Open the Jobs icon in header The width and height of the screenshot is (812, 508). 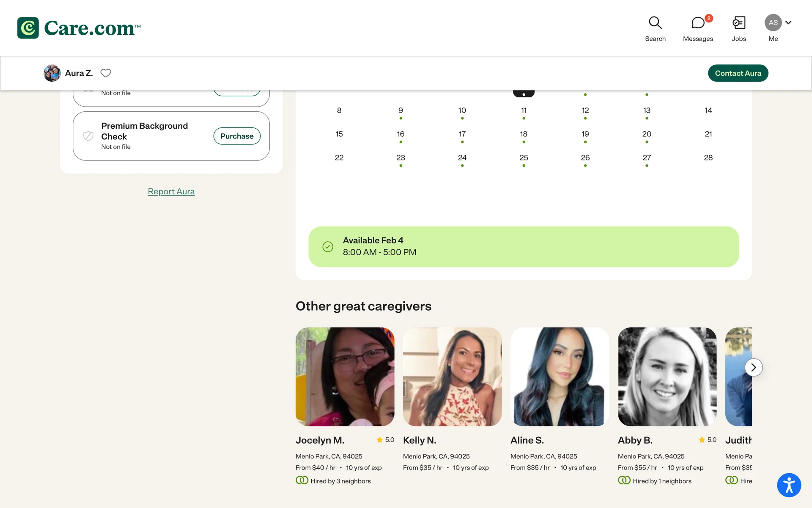739,23
